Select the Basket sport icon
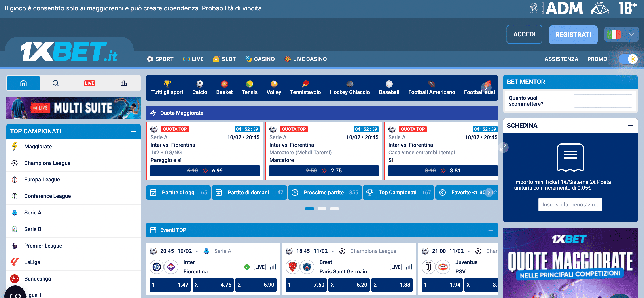The width and height of the screenshot is (644, 298). click(224, 84)
